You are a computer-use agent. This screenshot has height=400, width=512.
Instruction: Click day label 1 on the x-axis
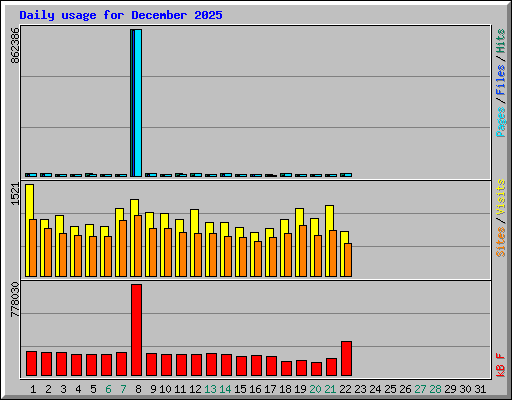33,389
